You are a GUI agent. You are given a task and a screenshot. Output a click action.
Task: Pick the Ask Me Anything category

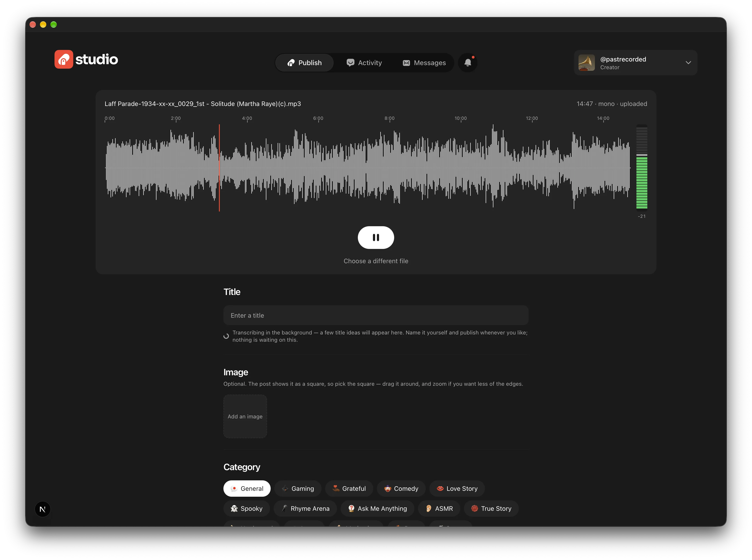378,508
